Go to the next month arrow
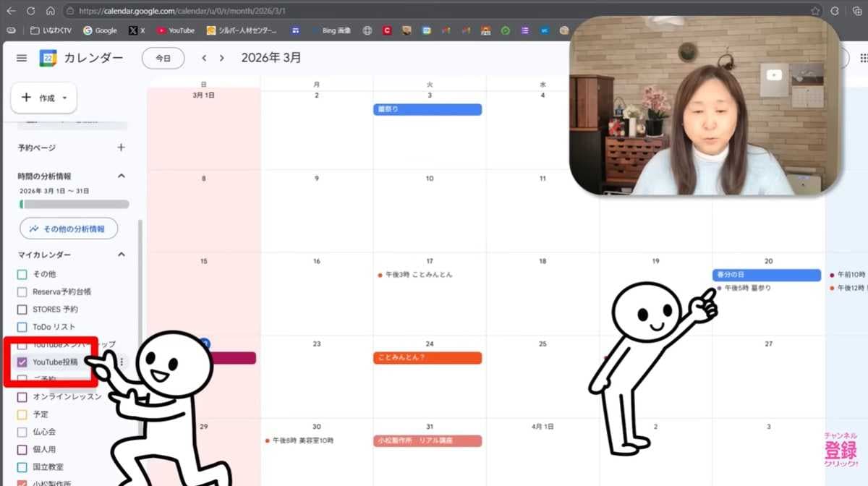 click(x=222, y=59)
